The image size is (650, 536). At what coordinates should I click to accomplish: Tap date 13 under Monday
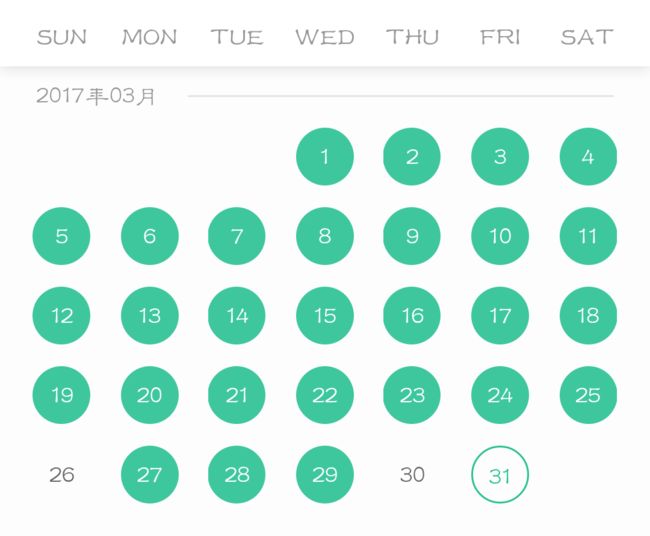[150, 315]
